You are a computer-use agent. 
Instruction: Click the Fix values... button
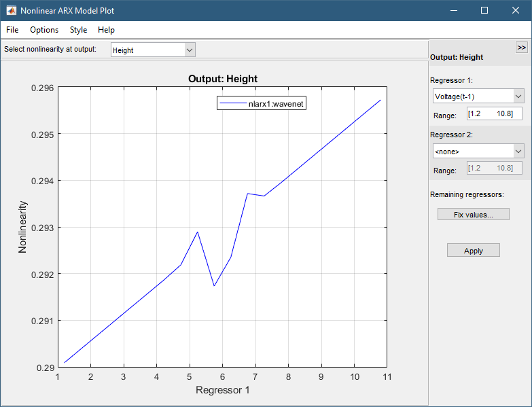pyautogui.click(x=474, y=214)
